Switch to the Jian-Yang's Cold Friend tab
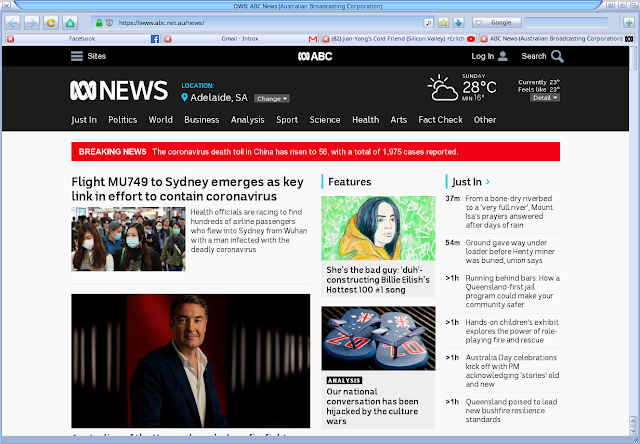Screen dimensions: 640x444 click(398, 39)
